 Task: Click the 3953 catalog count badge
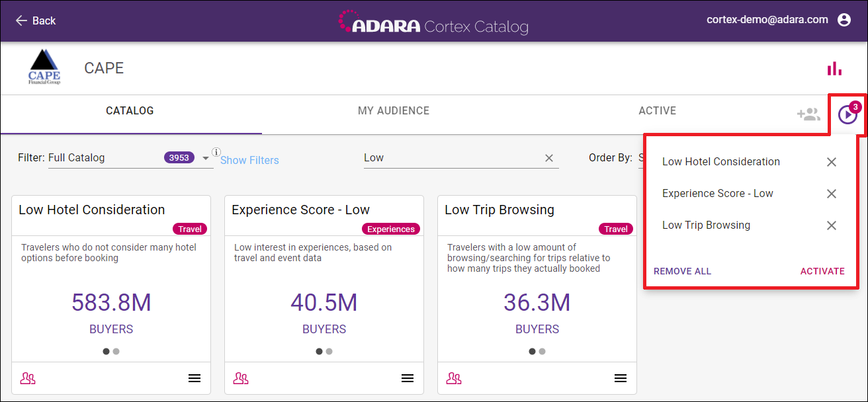(179, 157)
